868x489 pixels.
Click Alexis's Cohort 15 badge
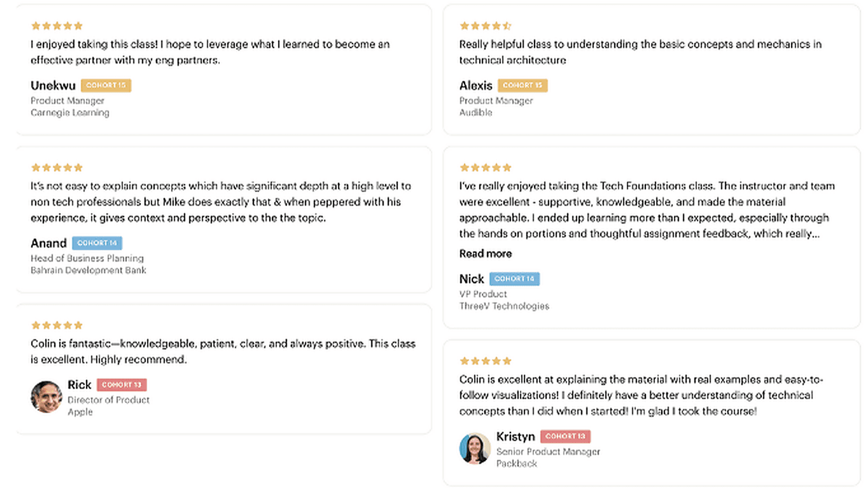tap(522, 85)
